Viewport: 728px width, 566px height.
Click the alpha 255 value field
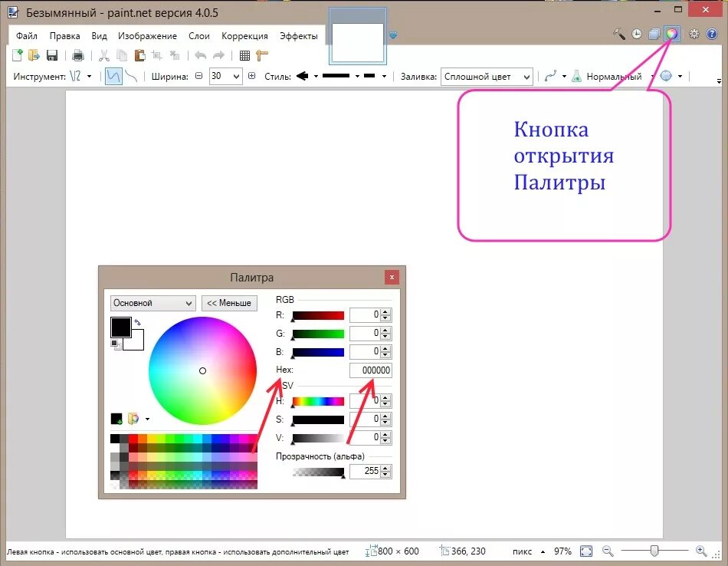coord(365,471)
